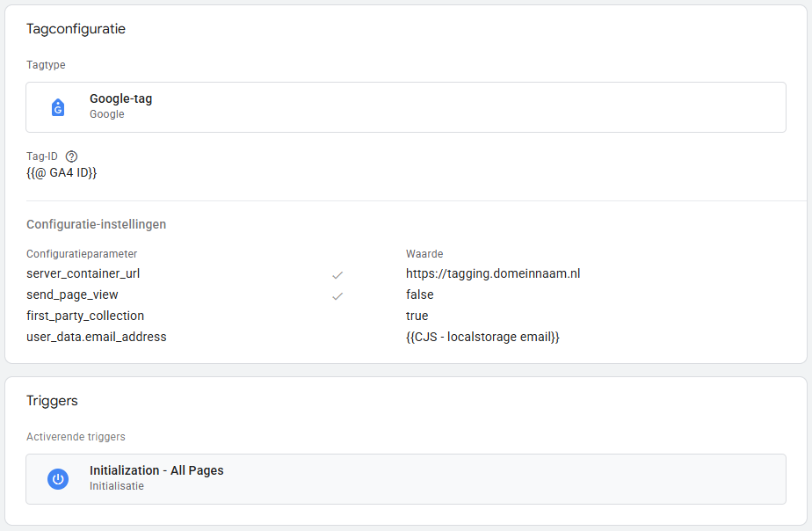This screenshot has height=531, width=812.
Task: Click the checkmark beside send_page_view
Action: (337, 295)
